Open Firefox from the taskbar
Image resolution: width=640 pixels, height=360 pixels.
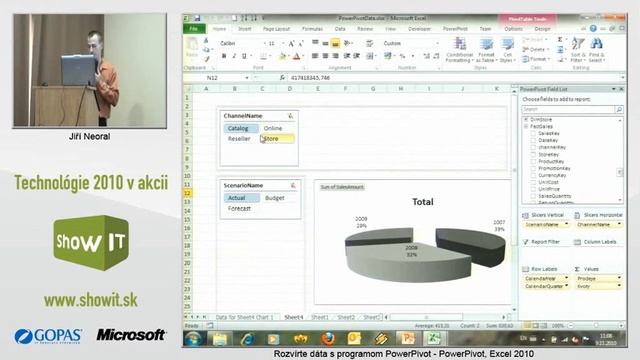coord(328,339)
